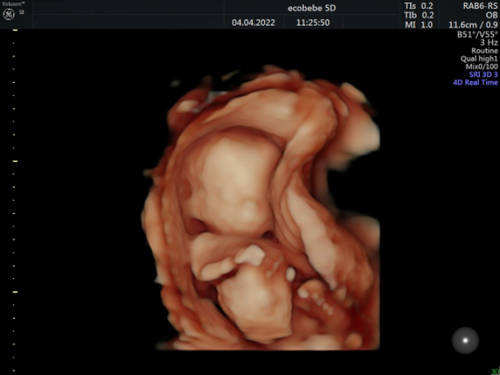500x375 pixels.
Task: Click the 11:25:50 time display
Action: click(313, 23)
